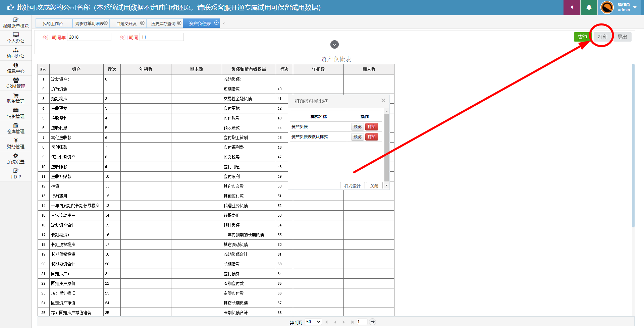Click the small pin icon after tabs
Screen dimensions: 644x328
[x=224, y=23]
